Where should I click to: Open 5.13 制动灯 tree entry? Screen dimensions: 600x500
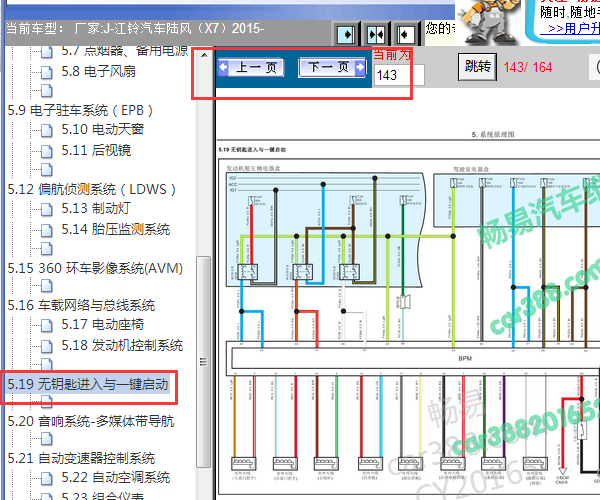click(96, 208)
